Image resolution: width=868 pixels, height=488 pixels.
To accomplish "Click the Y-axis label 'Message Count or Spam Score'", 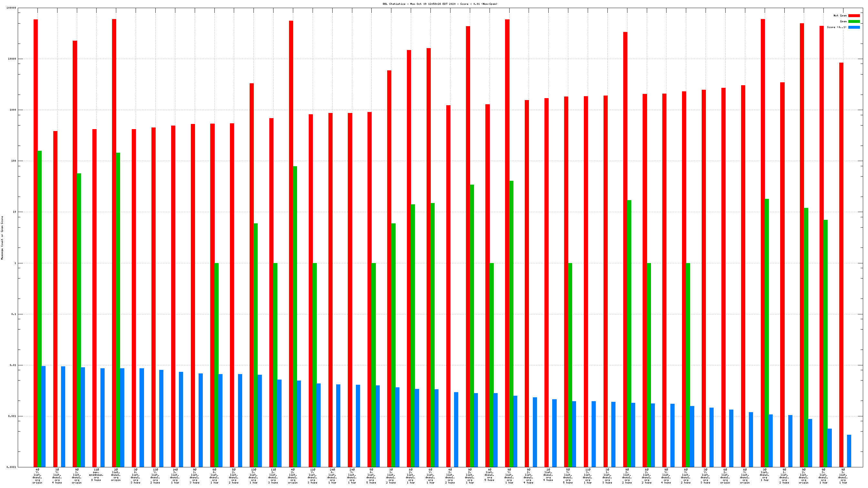I will (x=2, y=238).
